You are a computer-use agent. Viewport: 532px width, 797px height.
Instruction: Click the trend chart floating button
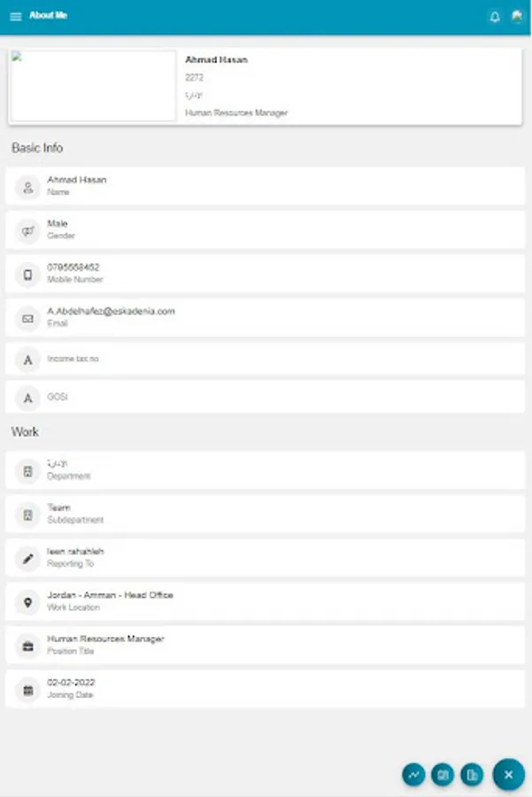[x=413, y=775]
